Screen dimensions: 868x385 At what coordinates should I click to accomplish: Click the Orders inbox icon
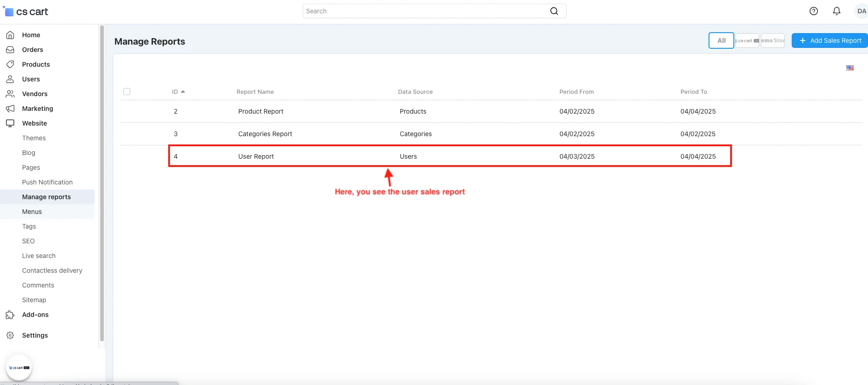click(10, 50)
